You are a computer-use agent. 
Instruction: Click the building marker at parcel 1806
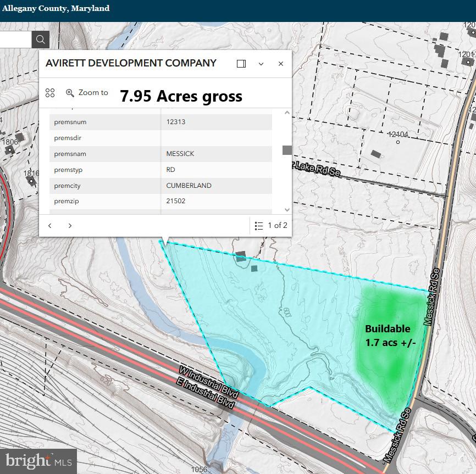(20, 137)
